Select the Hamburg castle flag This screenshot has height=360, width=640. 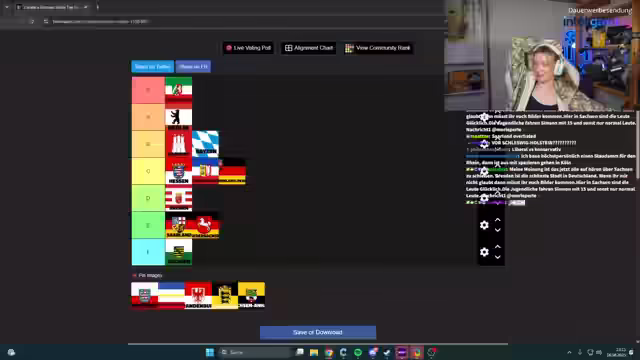coord(178,144)
